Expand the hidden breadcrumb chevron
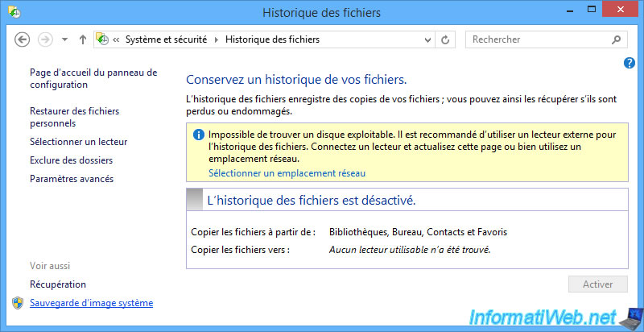The height and width of the screenshot is (332, 644). pos(117,39)
